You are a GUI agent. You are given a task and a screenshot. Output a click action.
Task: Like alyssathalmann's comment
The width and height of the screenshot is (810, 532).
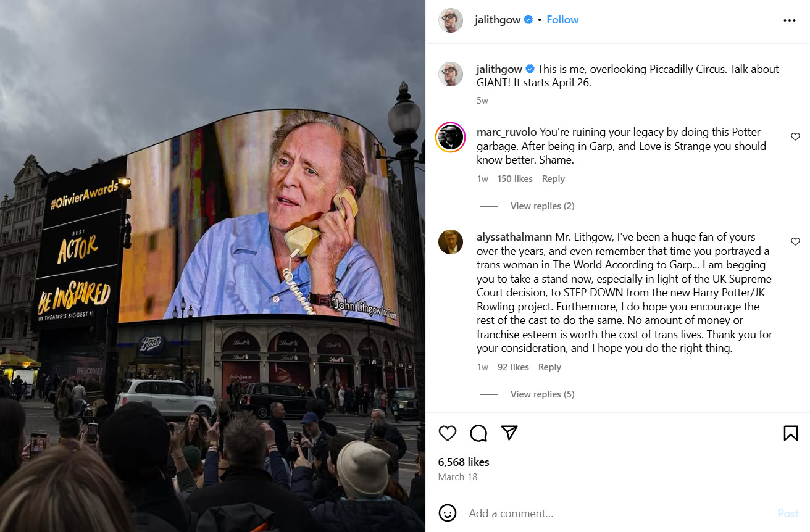[795, 242]
